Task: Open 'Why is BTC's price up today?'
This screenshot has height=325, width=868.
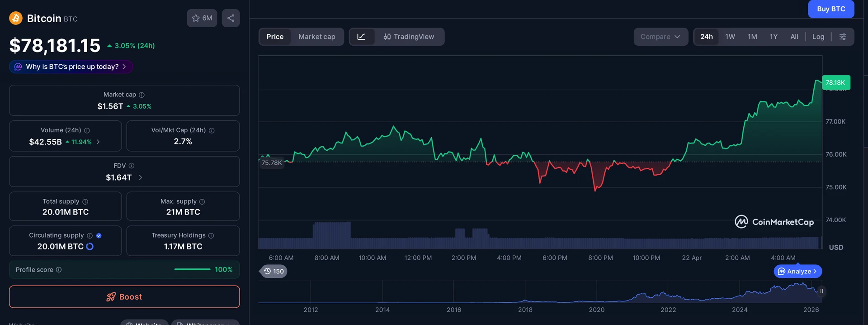Action: (x=71, y=67)
